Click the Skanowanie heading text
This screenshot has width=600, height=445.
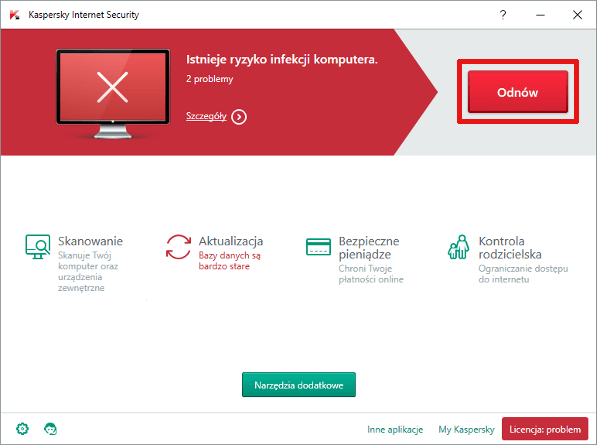click(90, 241)
